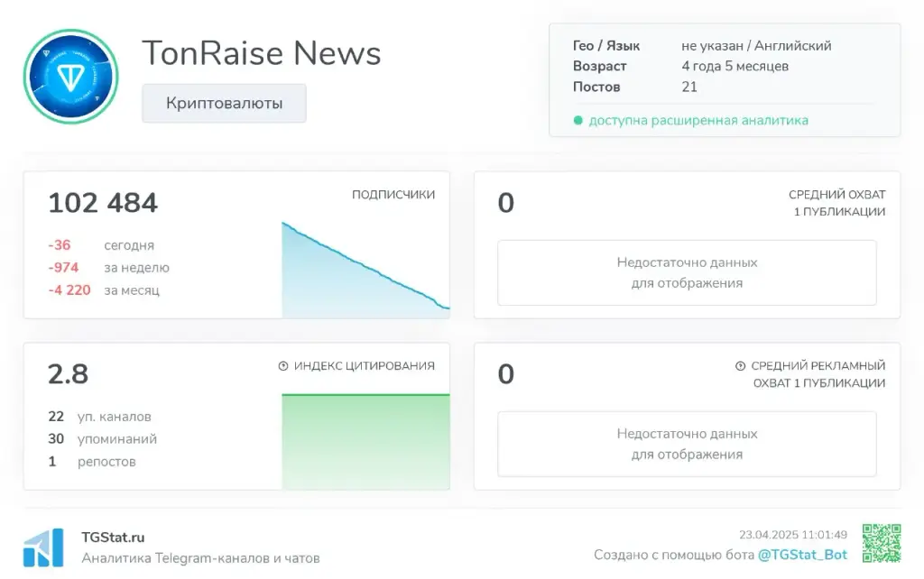Click the subscribers decline chart
Screen dimensions: 924x579
click(x=365, y=270)
